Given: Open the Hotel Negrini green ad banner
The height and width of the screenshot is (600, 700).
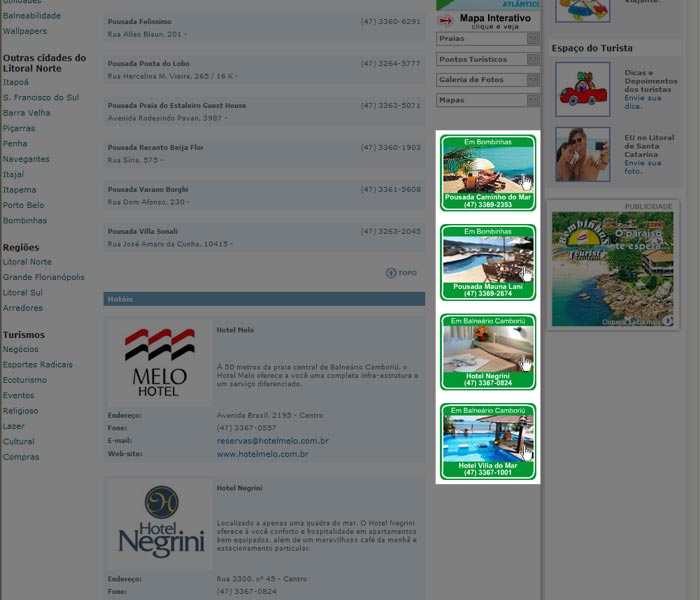Looking at the screenshot, I should click(488, 352).
